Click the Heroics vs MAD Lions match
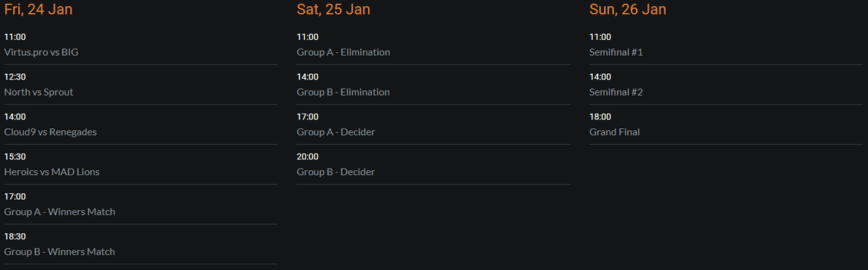Screen dimensions: 868x270 pyautogui.click(x=52, y=172)
